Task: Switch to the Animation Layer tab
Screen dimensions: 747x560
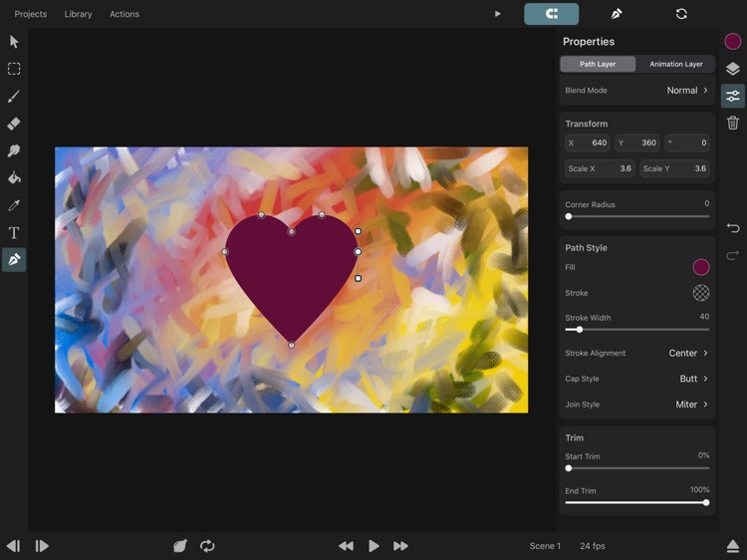Action: [676, 64]
